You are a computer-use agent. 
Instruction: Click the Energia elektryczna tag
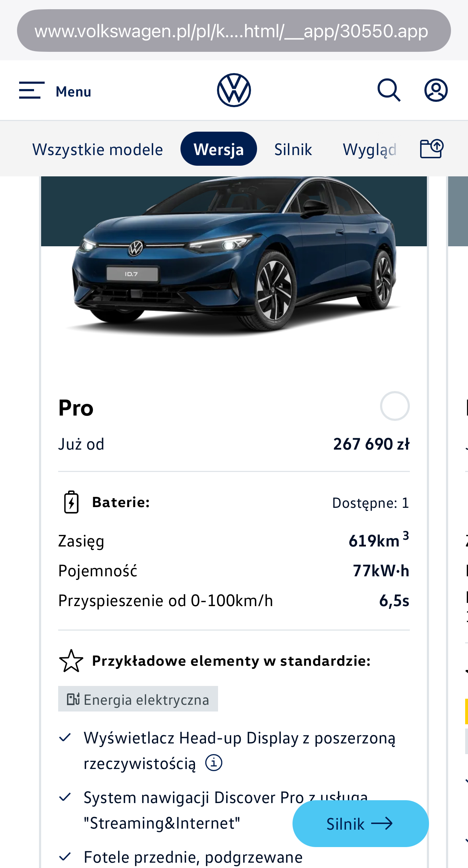(x=138, y=699)
